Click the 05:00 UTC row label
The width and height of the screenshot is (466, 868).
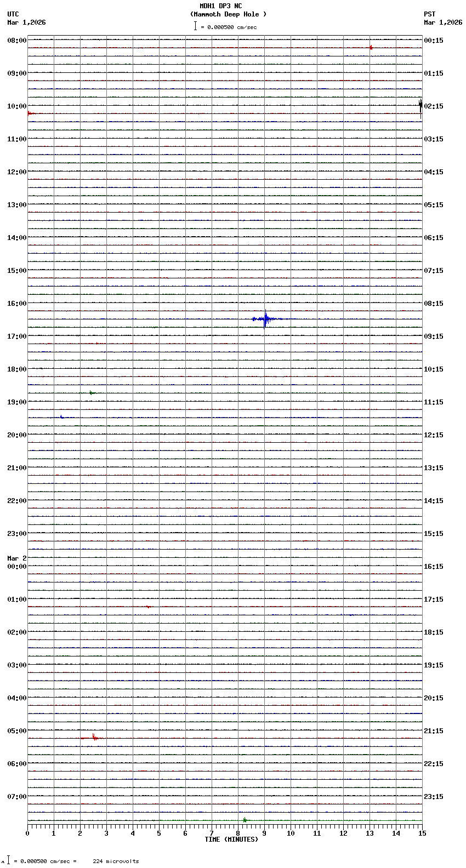tap(16, 731)
